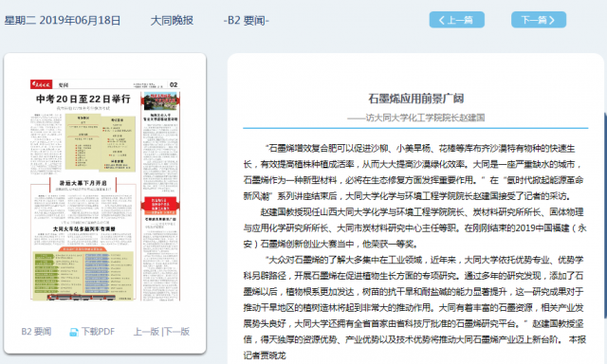
Task: Click the date 星期二 2019年06月18日
Action: coord(63,20)
